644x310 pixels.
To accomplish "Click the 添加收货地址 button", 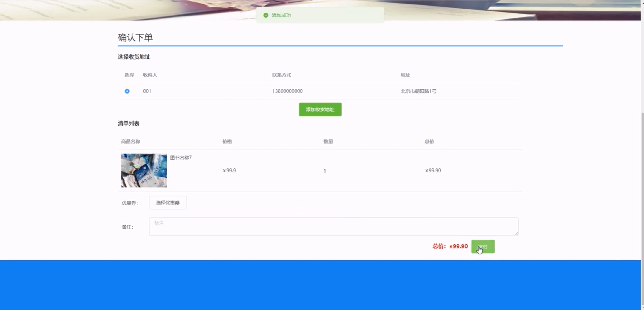I will coord(320,109).
